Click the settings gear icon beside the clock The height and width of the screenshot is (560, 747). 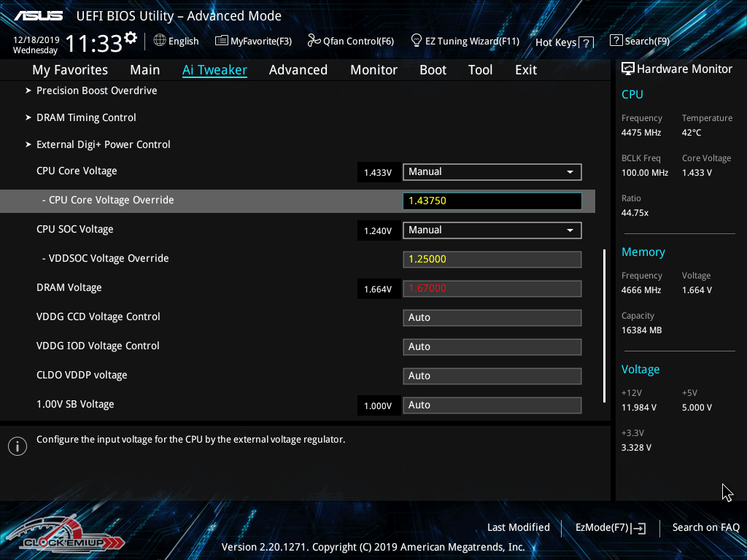coord(131,37)
